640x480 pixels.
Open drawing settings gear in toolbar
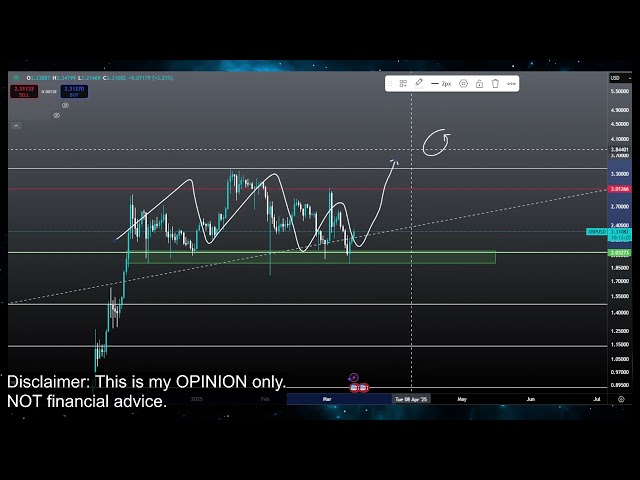(x=463, y=84)
